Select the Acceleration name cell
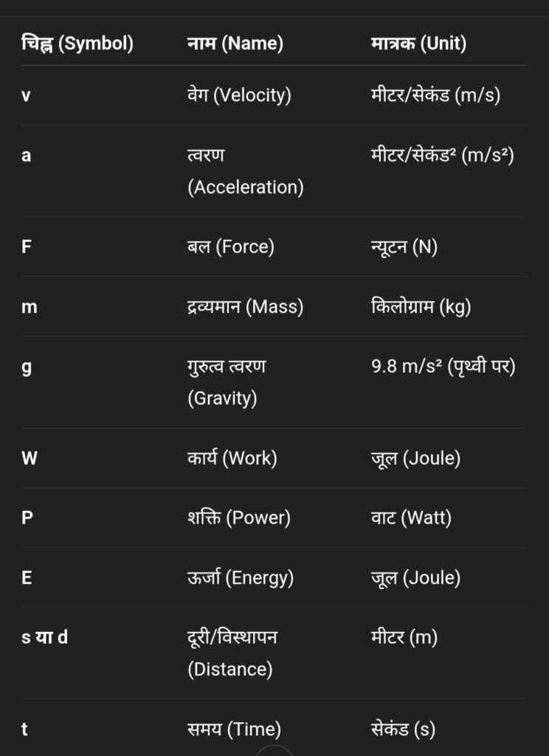Image resolution: width=549 pixels, height=756 pixels. pyautogui.click(x=245, y=171)
